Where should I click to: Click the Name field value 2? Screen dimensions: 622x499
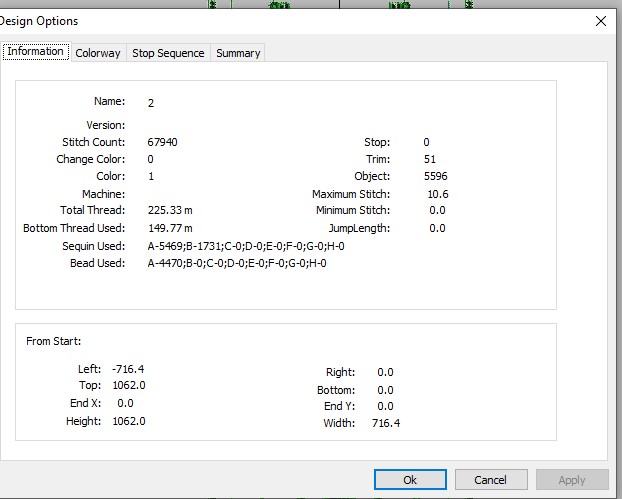(x=151, y=103)
